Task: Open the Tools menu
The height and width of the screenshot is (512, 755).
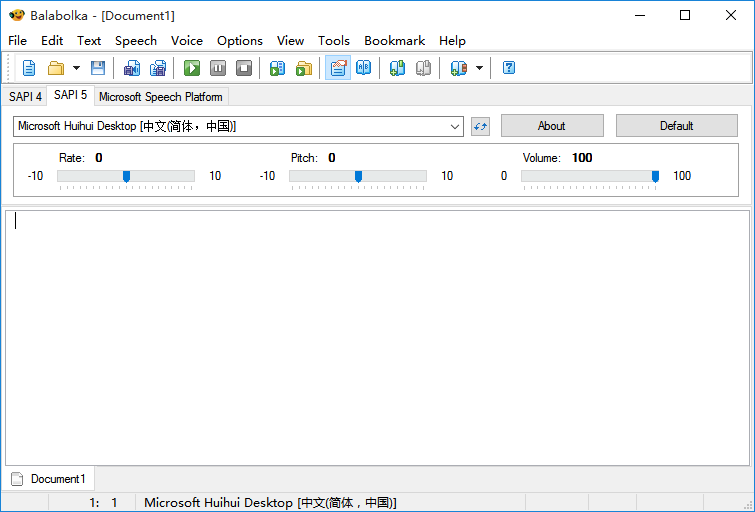Action: [x=334, y=41]
